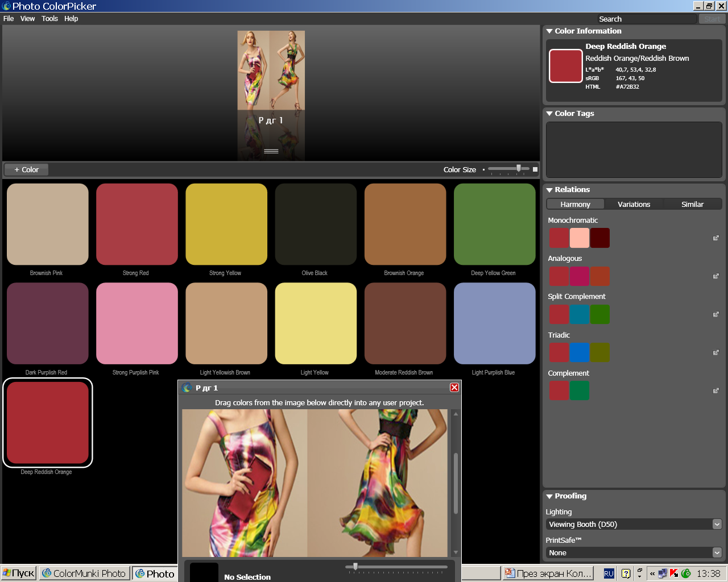Click the fashion image thumbnail at top
The image size is (728, 582).
271,70
